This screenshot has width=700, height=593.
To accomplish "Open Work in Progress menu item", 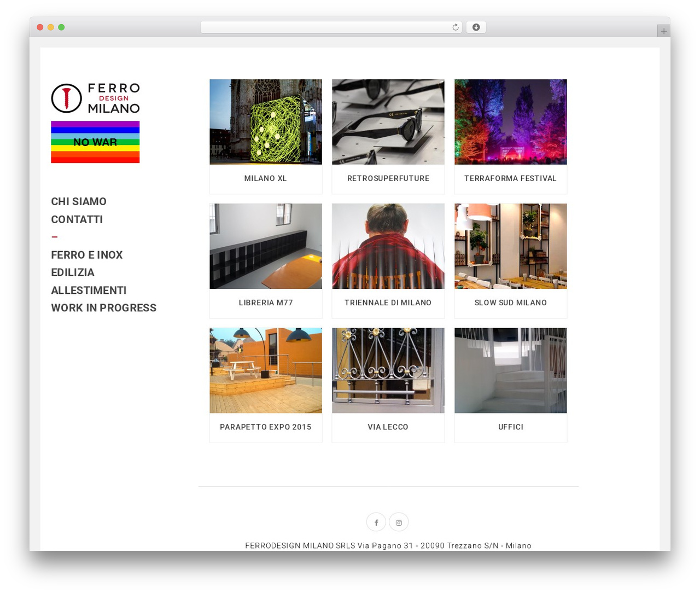I will (104, 308).
